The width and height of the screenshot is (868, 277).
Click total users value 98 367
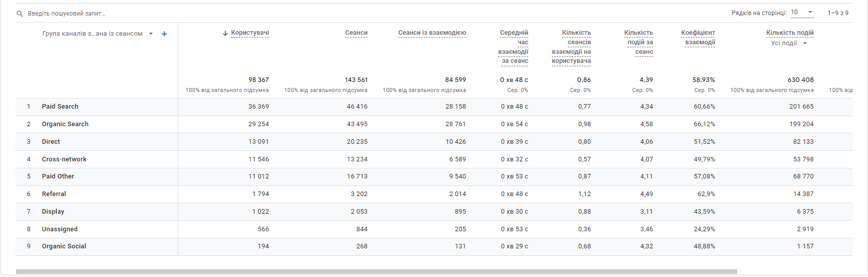coord(259,80)
